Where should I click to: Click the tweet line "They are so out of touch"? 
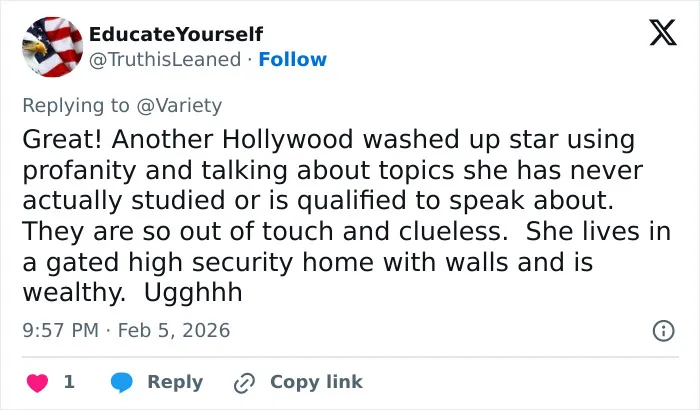click(265, 231)
